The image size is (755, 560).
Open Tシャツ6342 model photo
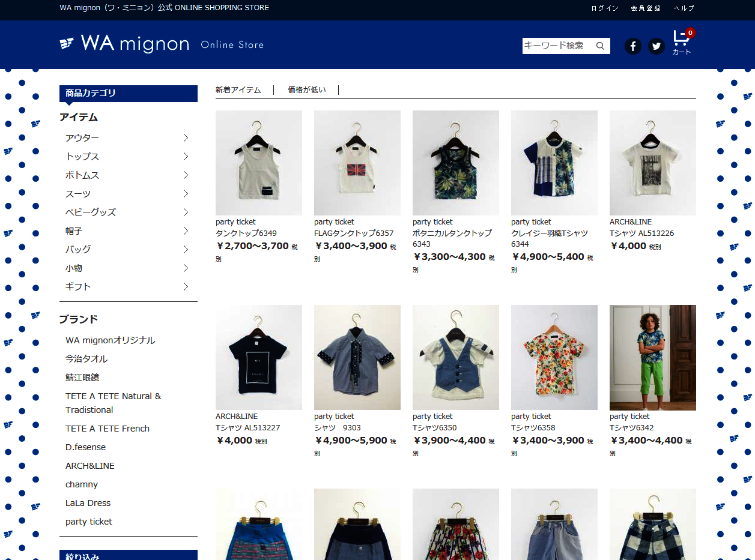tap(653, 357)
